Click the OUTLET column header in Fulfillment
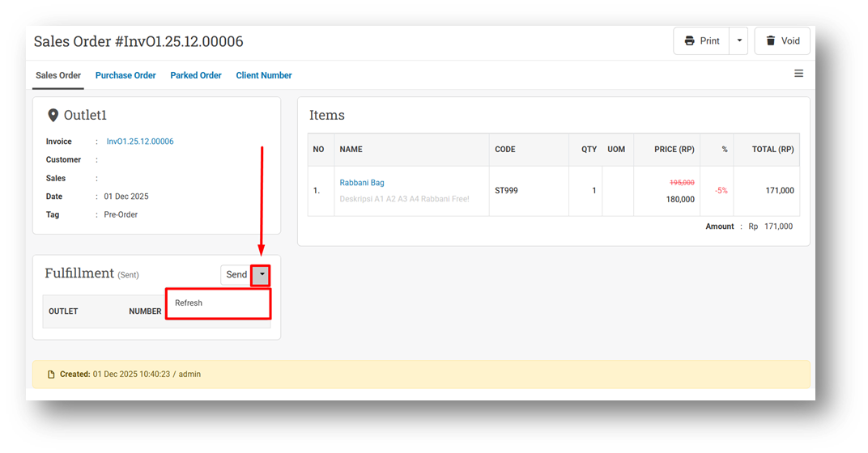 tap(63, 311)
